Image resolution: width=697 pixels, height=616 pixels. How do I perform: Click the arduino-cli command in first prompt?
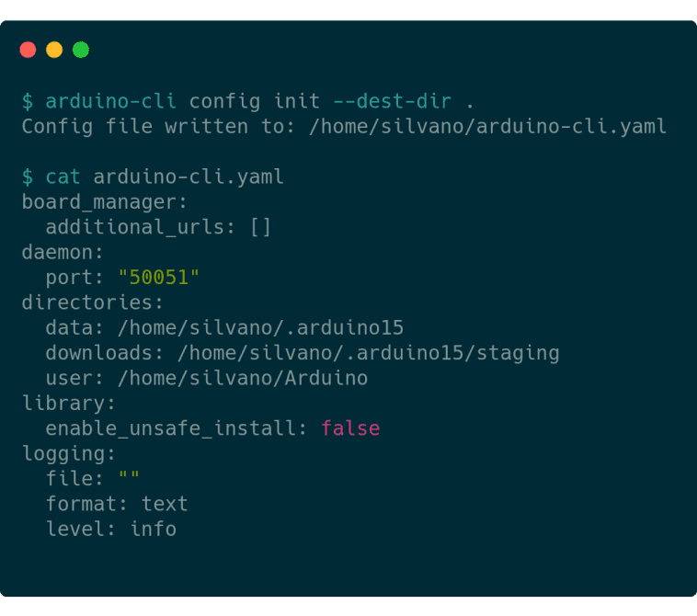(x=110, y=101)
